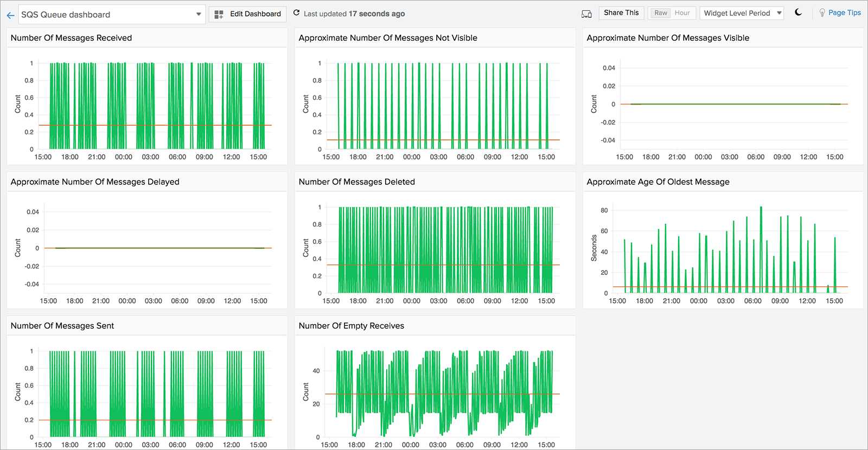Click the Seconds axis label in Oldest Message chart
This screenshot has height=450, width=868.
594,248
